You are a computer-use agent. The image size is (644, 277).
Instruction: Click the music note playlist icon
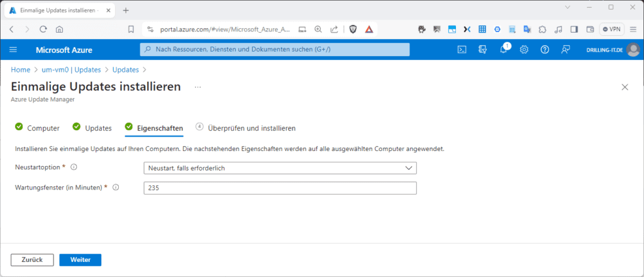click(558, 29)
